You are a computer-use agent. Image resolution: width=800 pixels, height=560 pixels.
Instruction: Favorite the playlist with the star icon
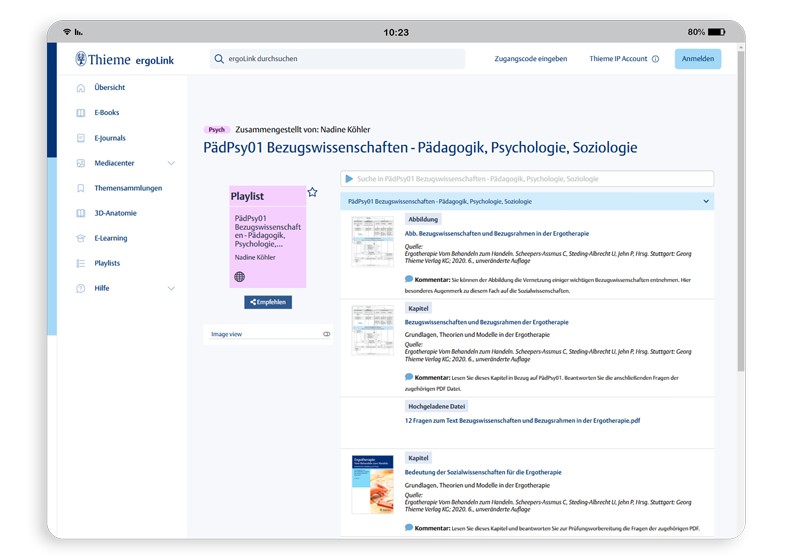312,192
